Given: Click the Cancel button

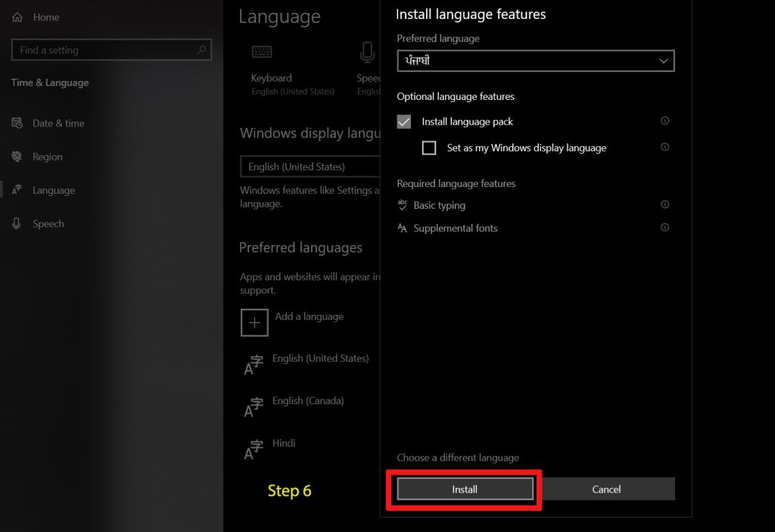Looking at the screenshot, I should point(606,489).
